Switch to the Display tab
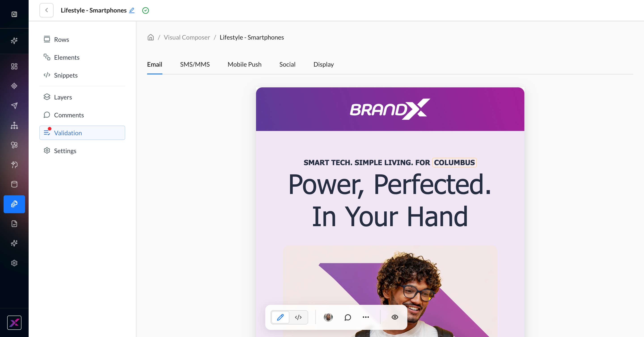Image resolution: width=644 pixels, height=337 pixels. (x=324, y=64)
